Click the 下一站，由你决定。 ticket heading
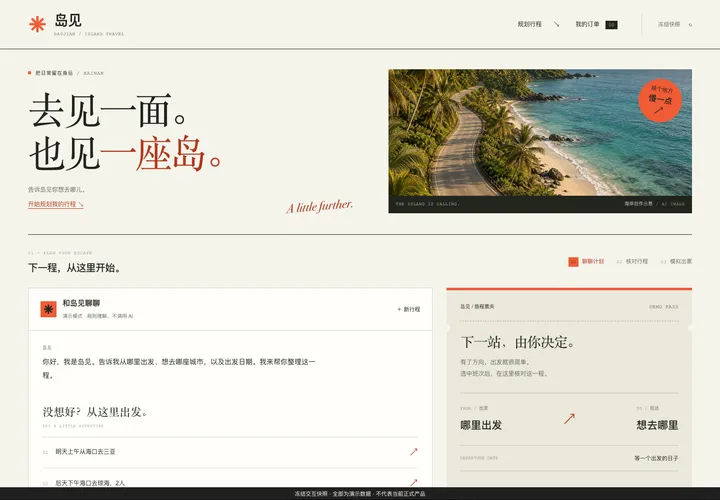Viewport: 720px width, 500px height. pyautogui.click(x=518, y=342)
